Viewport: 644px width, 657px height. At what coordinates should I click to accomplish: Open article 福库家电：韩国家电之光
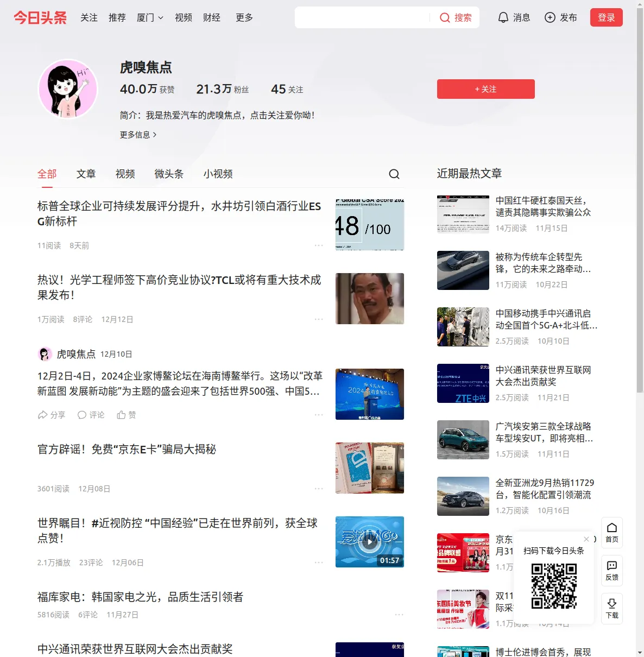pyautogui.click(x=140, y=597)
